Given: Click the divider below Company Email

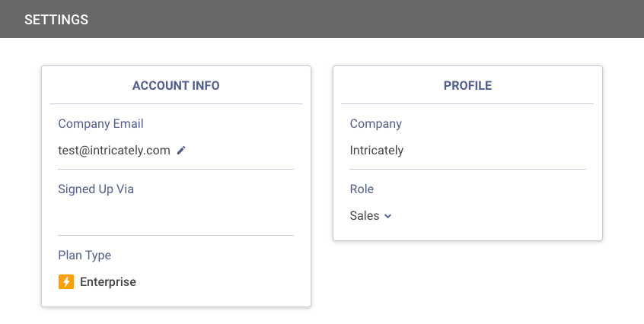Looking at the screenshot, I should (x=176, y=169).
